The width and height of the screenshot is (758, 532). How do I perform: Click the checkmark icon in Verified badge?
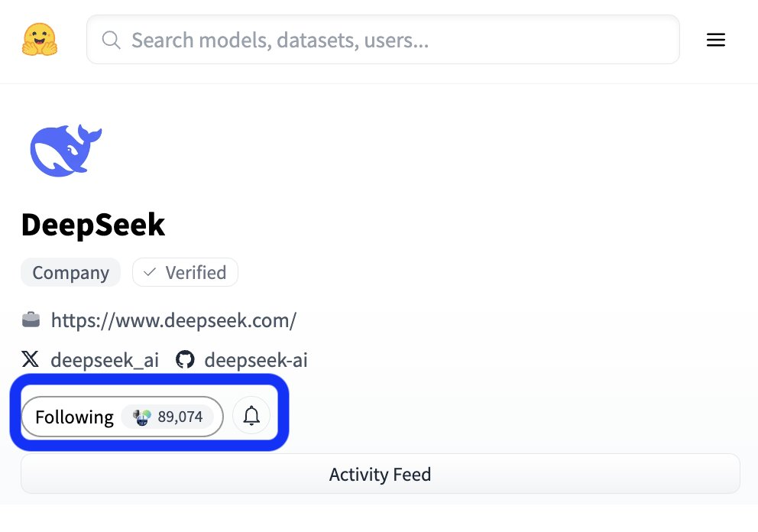click(x=150, y=273)
